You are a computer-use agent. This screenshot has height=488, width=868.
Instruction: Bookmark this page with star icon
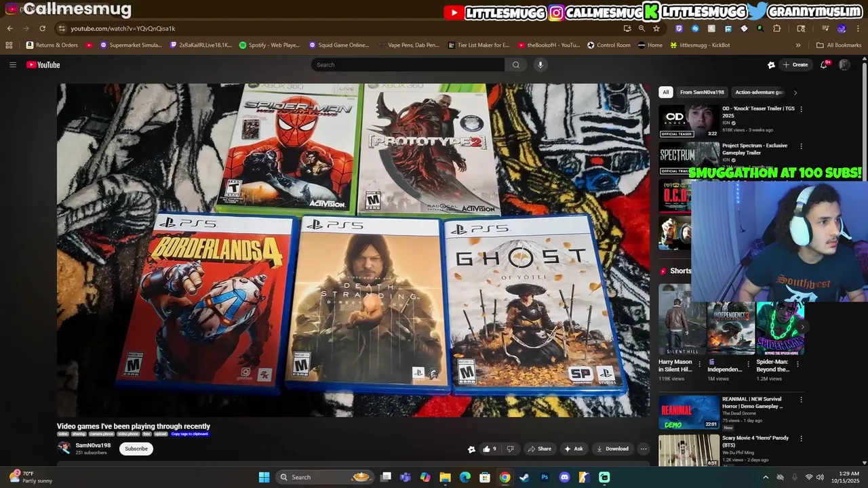tap(656, 28)
